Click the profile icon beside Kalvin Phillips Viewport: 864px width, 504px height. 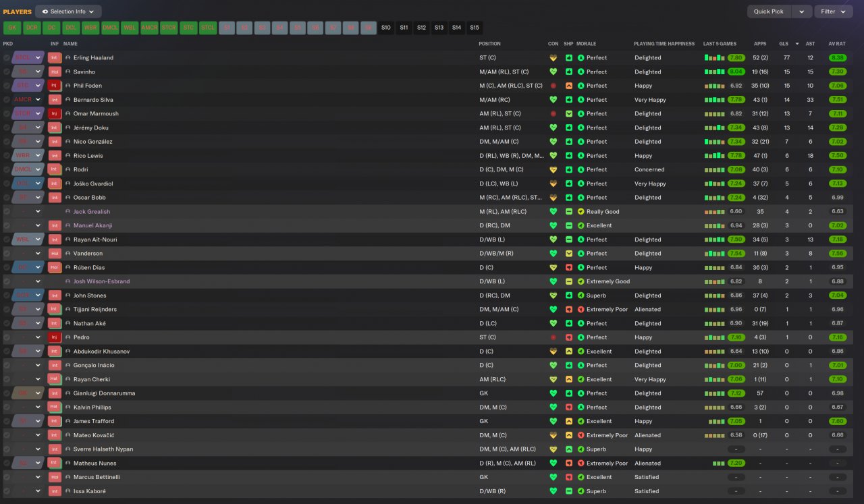(x=68, y=408)
